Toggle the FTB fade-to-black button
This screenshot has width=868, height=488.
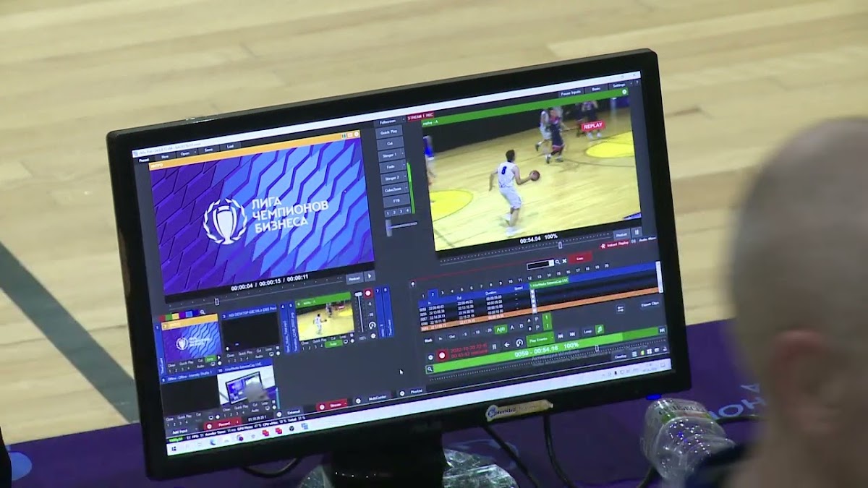pyautogui.click(x=396, y=201)
